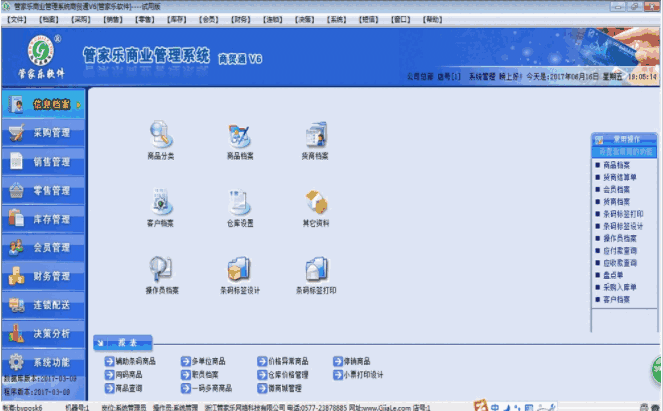663x411 pixels.
Task: Open the 销售 menu
Action: click(113, 19)
